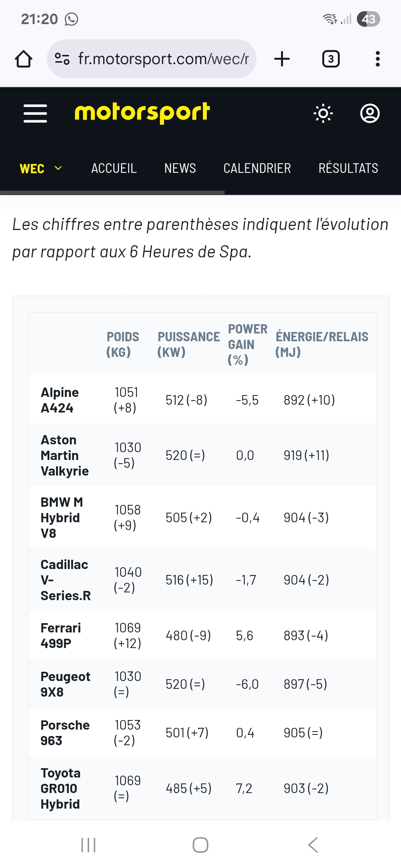This screenshot has height=868, width=401.
Task: Tap the fr.motorsport.com URL field
Action: pos(163,59)
